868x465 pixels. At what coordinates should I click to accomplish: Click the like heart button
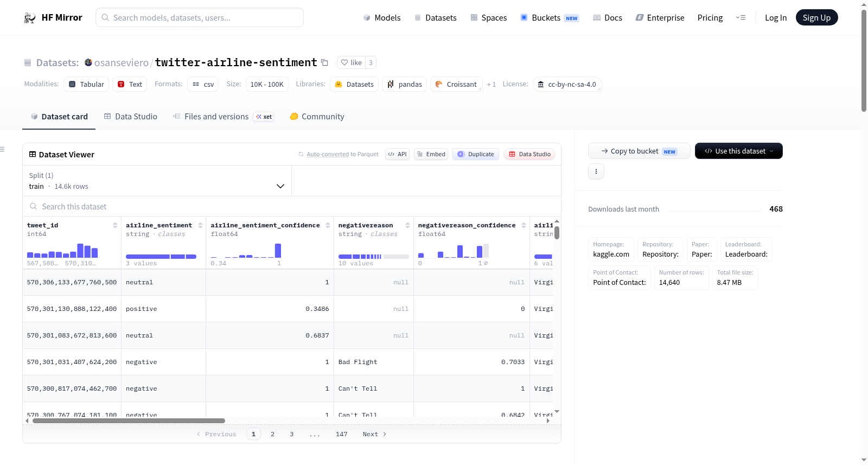(351, 62)
